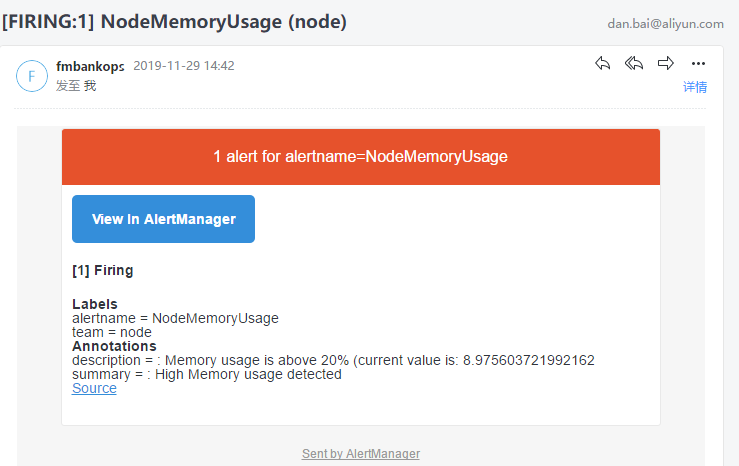Click the reply-all double arrow icon
739x466 pixels.
tap(634, 63)
